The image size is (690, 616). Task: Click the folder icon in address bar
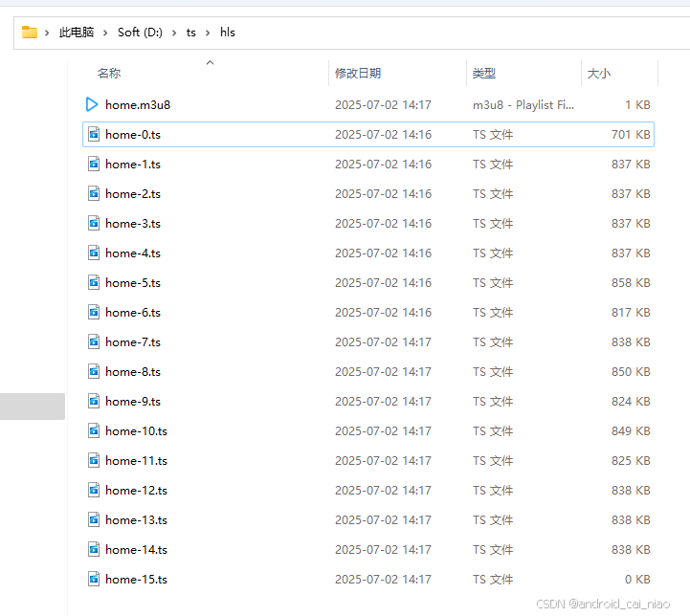point(30,33)
